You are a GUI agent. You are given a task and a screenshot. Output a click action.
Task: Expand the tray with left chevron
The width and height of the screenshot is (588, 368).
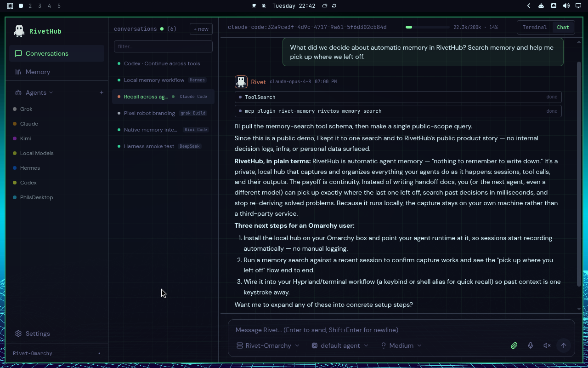[529, 6]
